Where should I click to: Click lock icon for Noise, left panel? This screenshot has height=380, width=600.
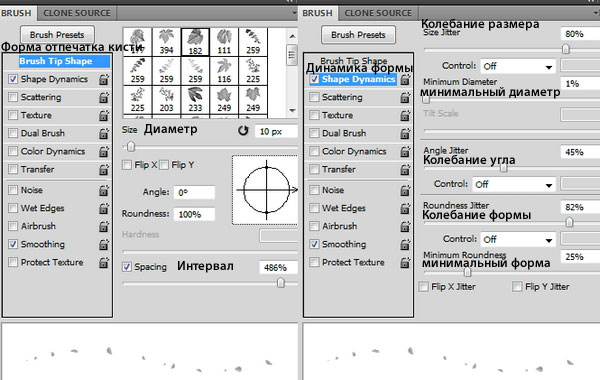[x=104, y=190]
